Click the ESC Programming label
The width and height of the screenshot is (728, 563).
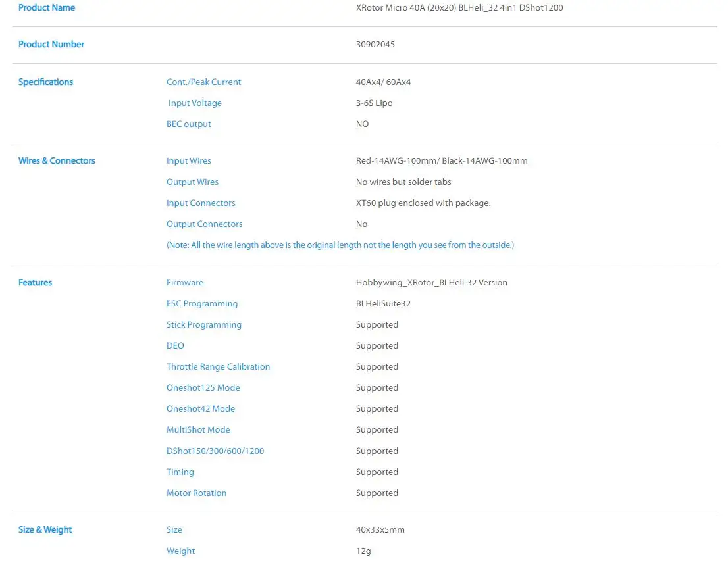point(202,303)
